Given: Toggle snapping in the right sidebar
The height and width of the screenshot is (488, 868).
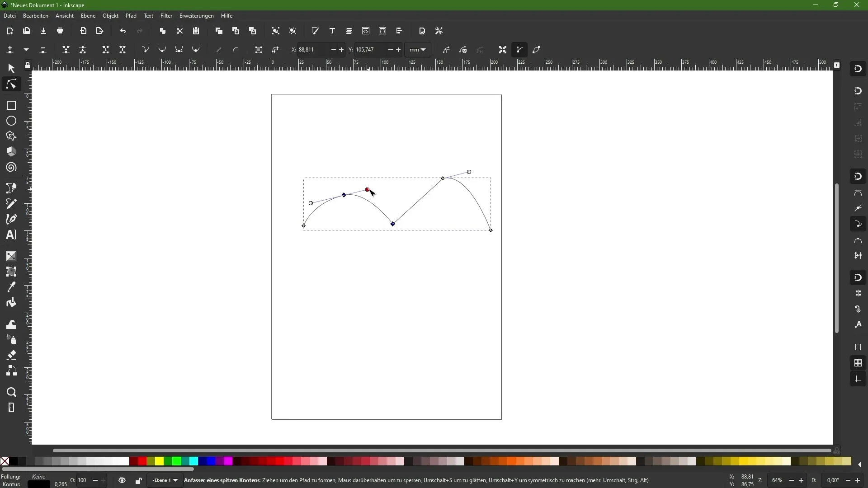Looking at the screenshot, I should point(859,68).
